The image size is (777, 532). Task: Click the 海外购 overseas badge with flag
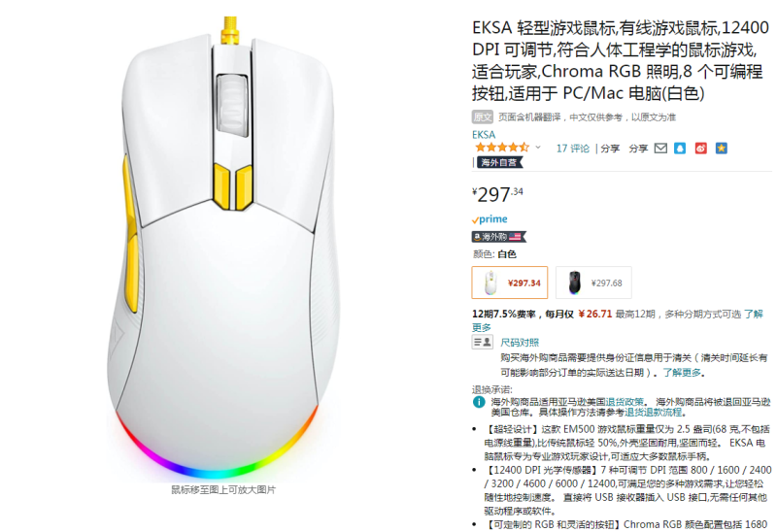(498, 237)
